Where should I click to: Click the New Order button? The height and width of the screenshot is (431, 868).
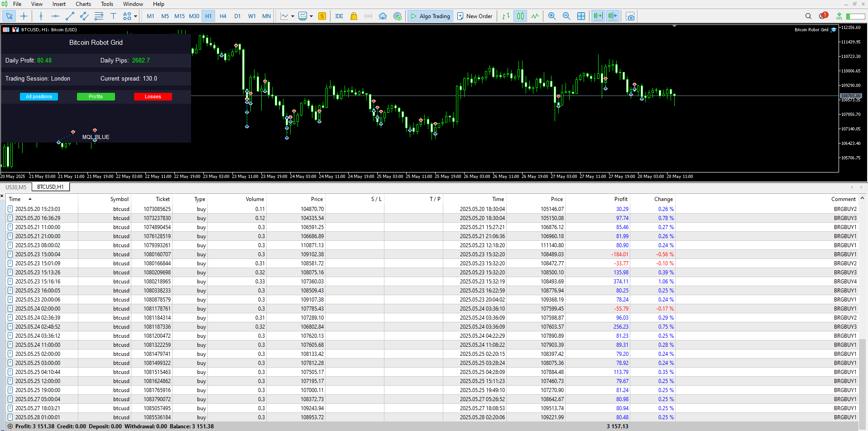pos(475,16)
